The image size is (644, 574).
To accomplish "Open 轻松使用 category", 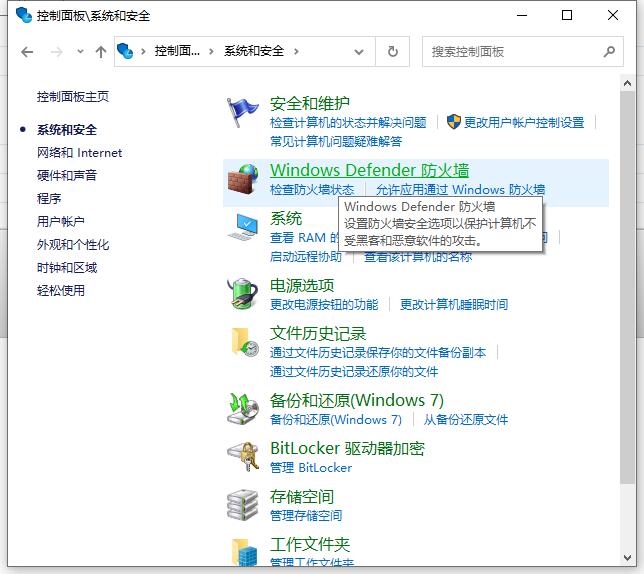I will click(61, 291).
